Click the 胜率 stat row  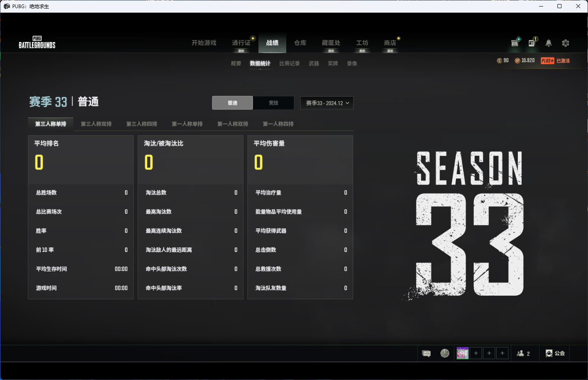pyautogui.click(x=81, y=231)
